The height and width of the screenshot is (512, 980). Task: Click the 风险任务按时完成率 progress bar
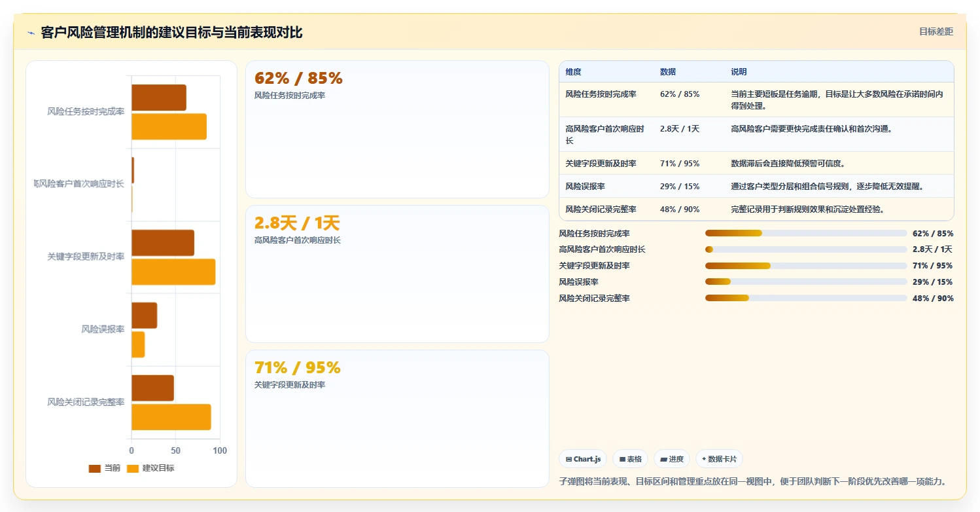point(806,233)
